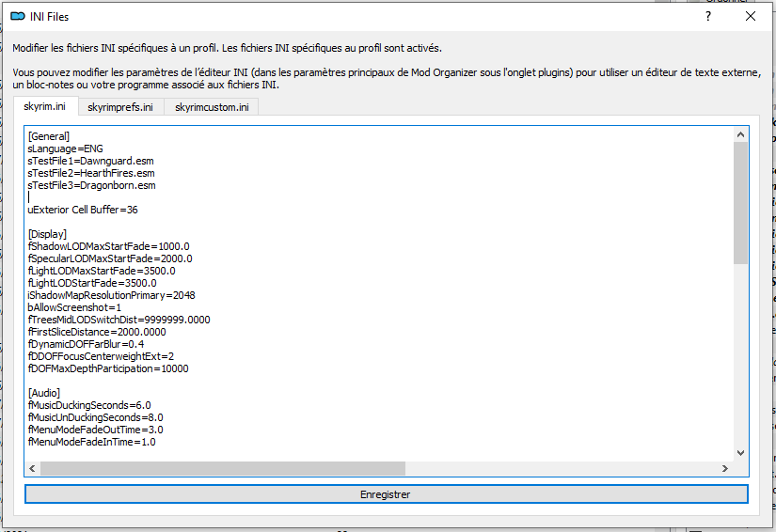
Task: Click fTreesMidLODSwitchDist=9999999.0000 line
Action: (x=119, y=320)
